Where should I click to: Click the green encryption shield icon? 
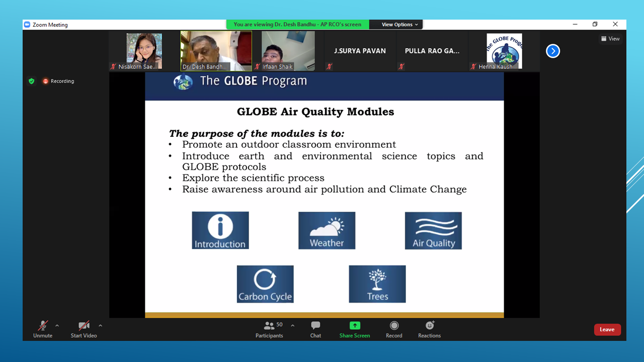pyautogui.click(x=32, y=81)
